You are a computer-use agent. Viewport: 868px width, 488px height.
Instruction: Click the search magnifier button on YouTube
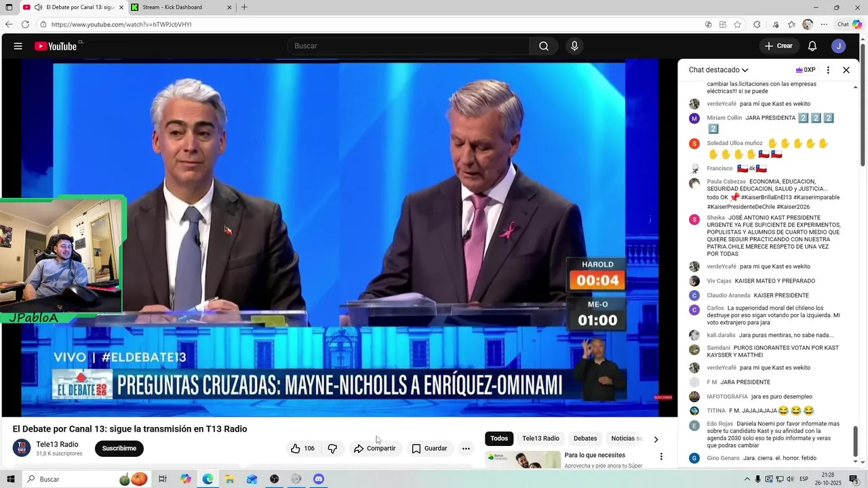click(544, 46)
